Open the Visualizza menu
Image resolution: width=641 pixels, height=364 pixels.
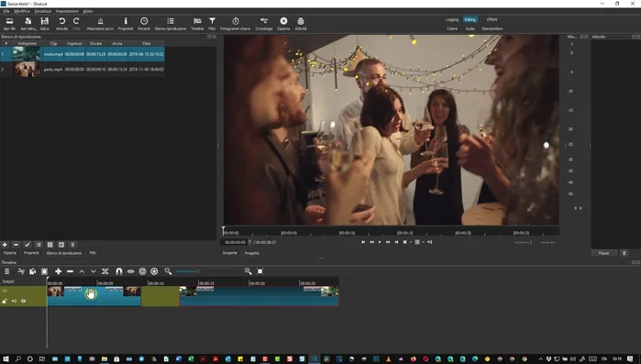click(42, 11)
